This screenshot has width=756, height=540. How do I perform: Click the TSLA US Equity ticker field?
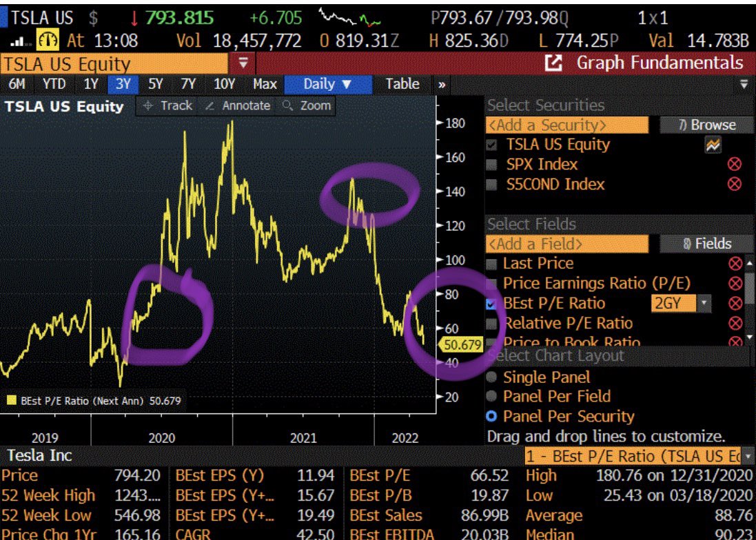pos(114,64)
